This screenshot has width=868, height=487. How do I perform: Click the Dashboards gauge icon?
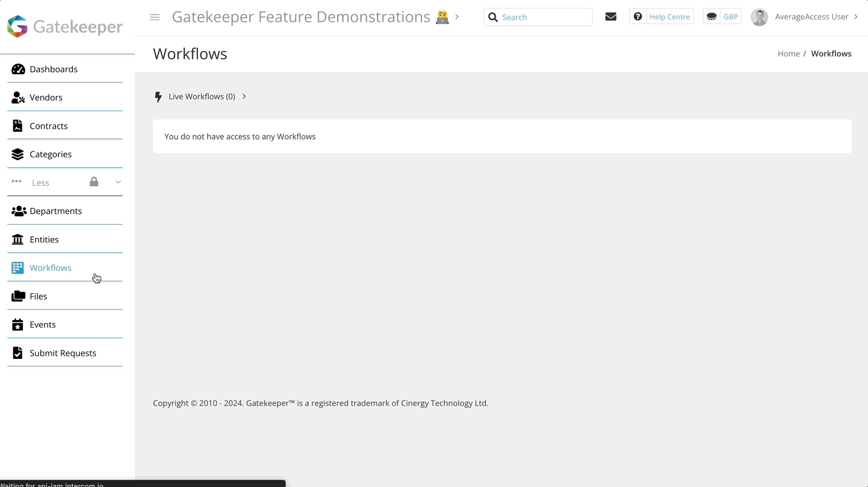[x=18, y=69]
